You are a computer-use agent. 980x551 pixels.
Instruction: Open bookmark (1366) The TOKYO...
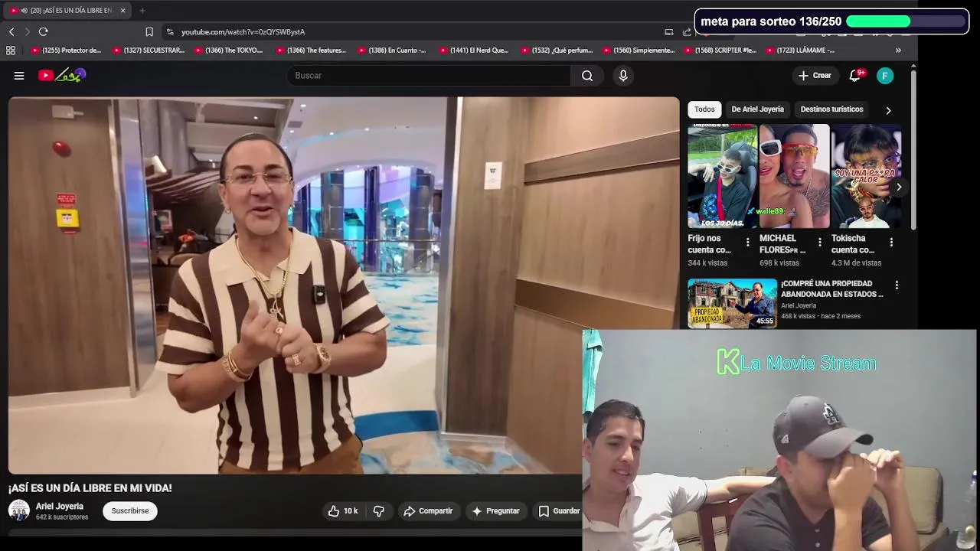[229, 51]
